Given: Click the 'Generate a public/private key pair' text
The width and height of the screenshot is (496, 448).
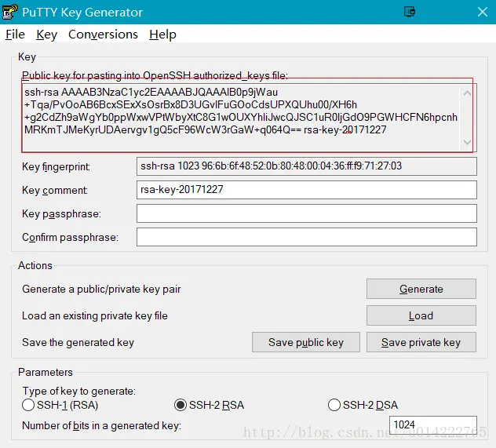Looking at the screenshot, I should click(x=101, y=289).
